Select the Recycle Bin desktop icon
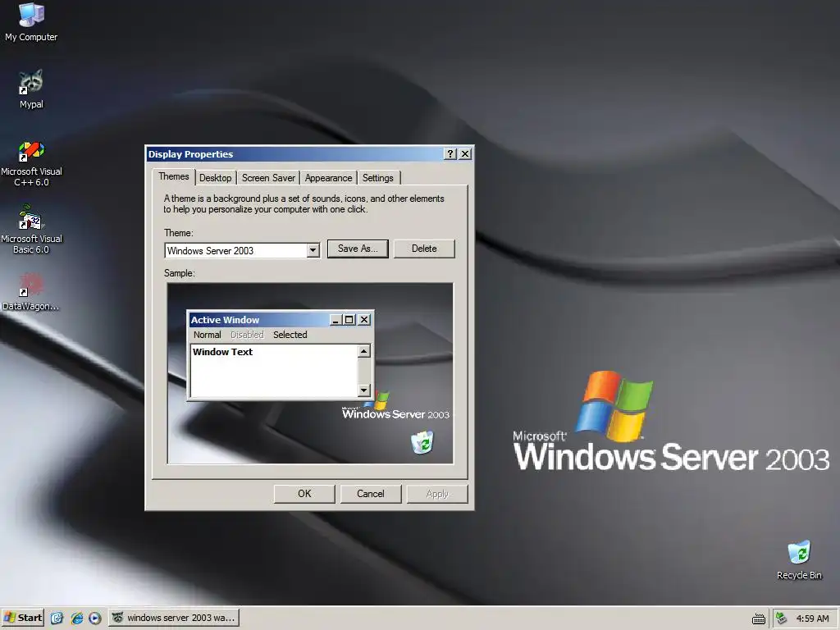The image size is (840, 630). [799, 559]
